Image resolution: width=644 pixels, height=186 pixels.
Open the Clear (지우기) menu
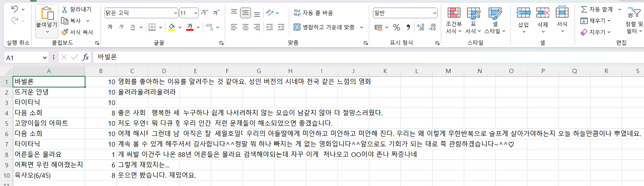tap(595, 32)
